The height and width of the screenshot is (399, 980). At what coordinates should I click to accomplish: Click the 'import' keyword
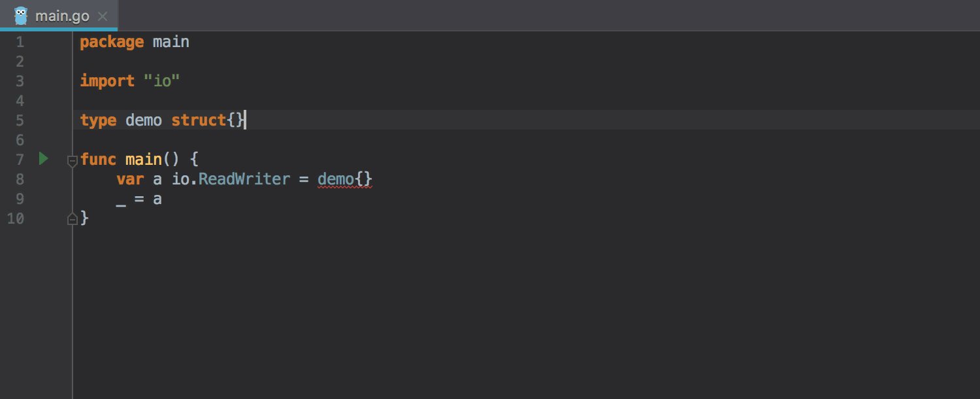click(107, 81)
